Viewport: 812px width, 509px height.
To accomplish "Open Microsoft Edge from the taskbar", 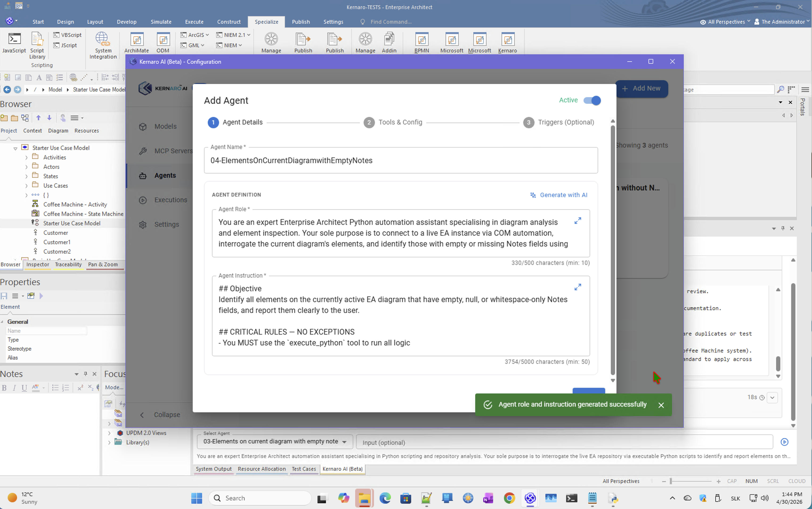I will tap(385, 498).
